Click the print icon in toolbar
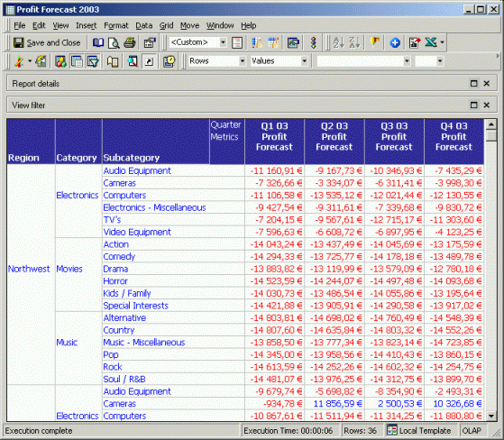The height and width of the screenshot is (440, 504). pyautogui.click(x=130, y=42)
